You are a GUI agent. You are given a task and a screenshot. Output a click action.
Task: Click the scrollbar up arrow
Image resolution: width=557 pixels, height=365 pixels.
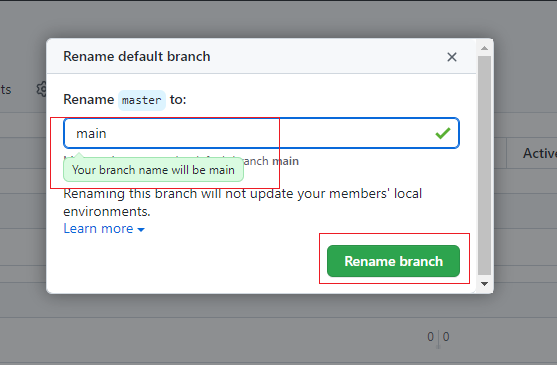485,48
